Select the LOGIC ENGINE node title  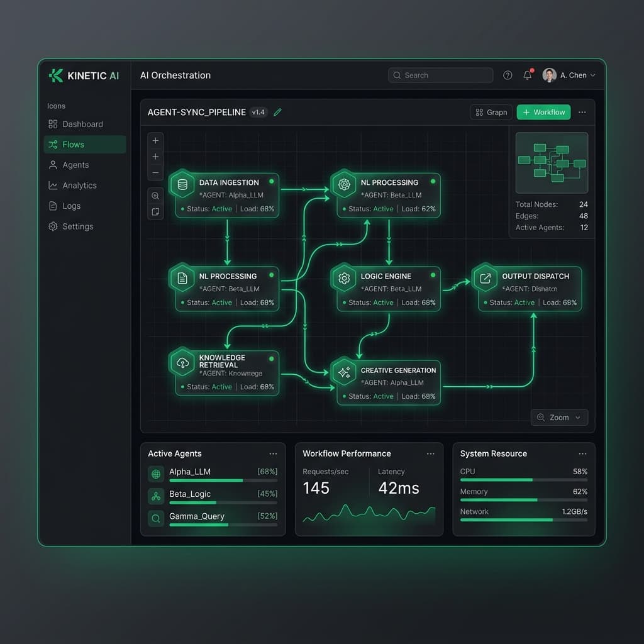coord(386,277)
